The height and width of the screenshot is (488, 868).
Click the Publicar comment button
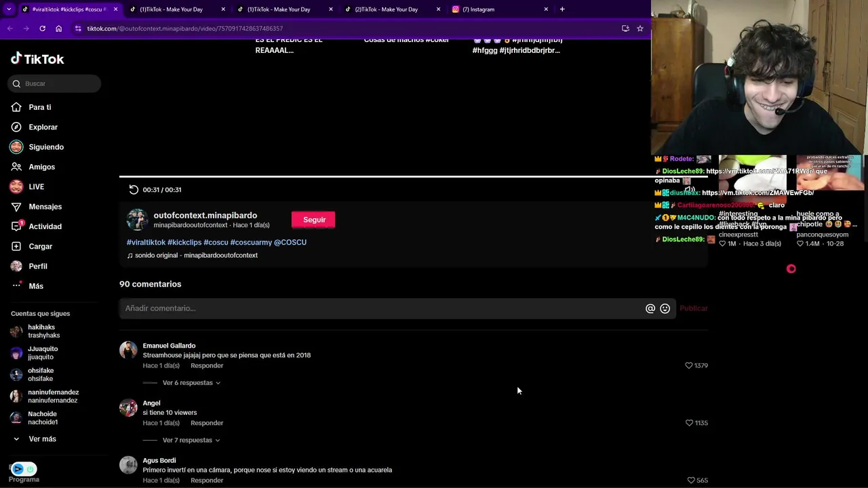(693, 308)
